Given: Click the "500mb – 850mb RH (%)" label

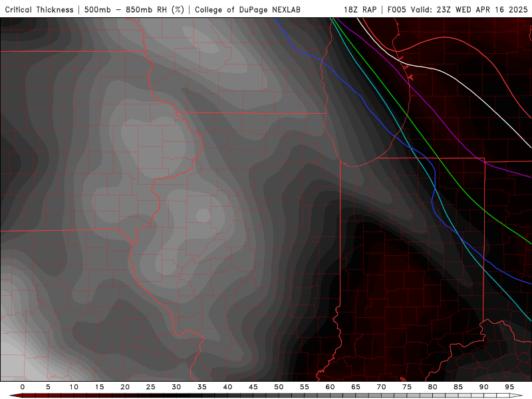Looking at the screenshot, I should pyautogui.click(x=134, y=10).
